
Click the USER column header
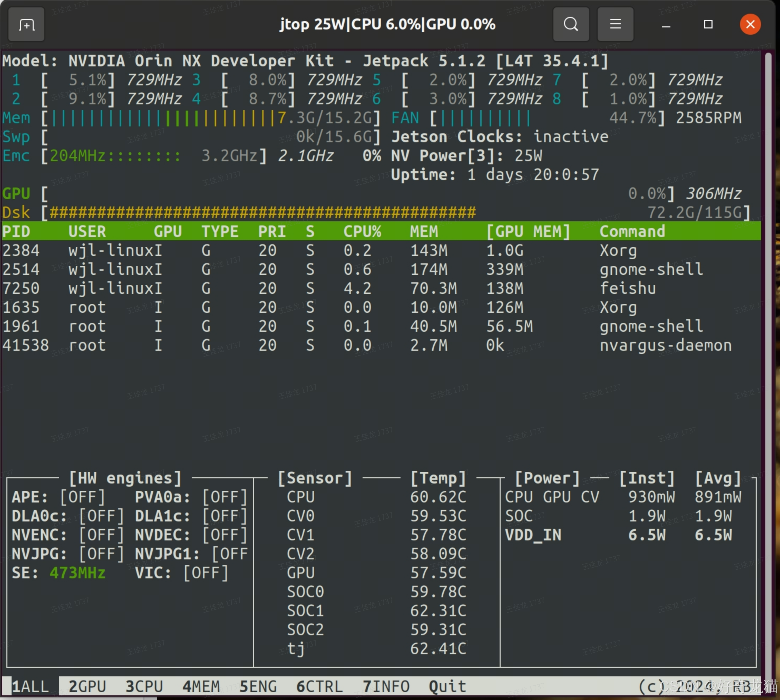coord(87,231)
